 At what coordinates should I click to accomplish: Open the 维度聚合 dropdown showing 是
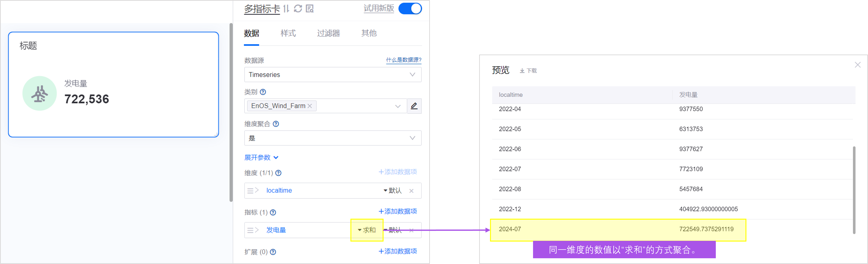(333, 138)
